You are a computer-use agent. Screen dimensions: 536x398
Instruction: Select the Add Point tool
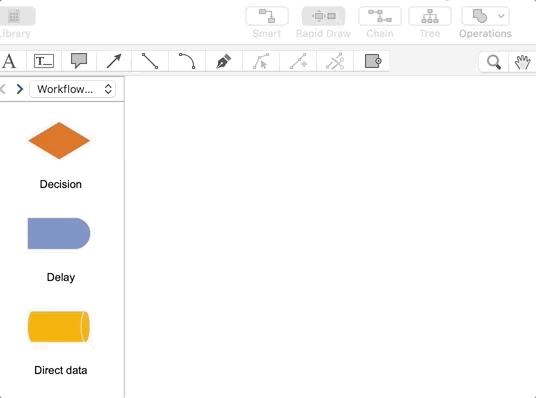298,62
